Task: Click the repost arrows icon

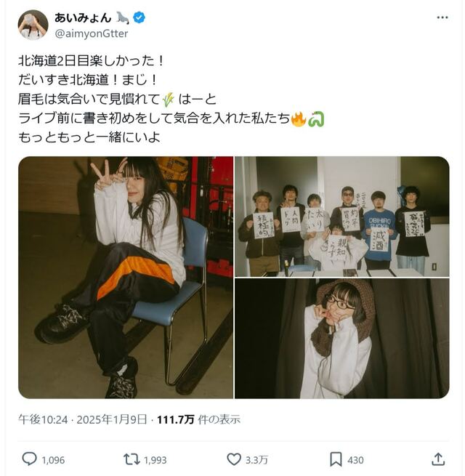Action: pyautogui.click(x=132, y=459)
